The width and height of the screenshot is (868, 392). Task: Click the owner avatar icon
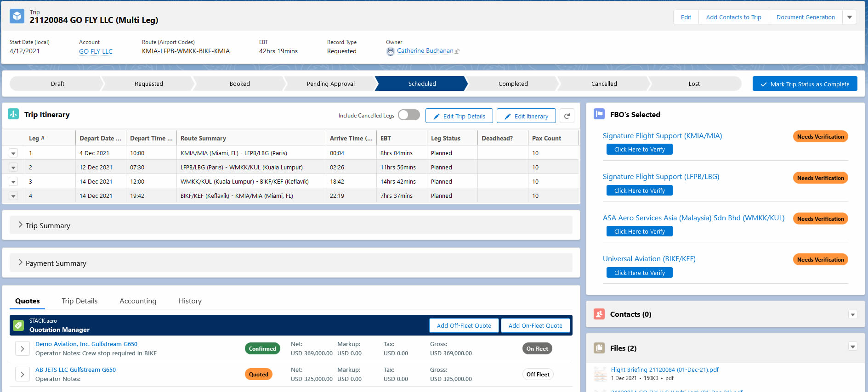(x=390, y=52)
